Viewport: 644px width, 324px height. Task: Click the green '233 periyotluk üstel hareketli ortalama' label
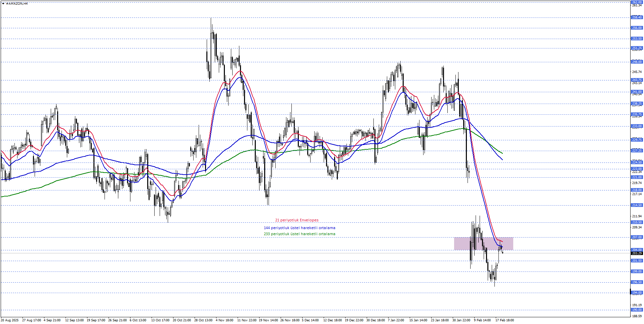pos(299,234)
